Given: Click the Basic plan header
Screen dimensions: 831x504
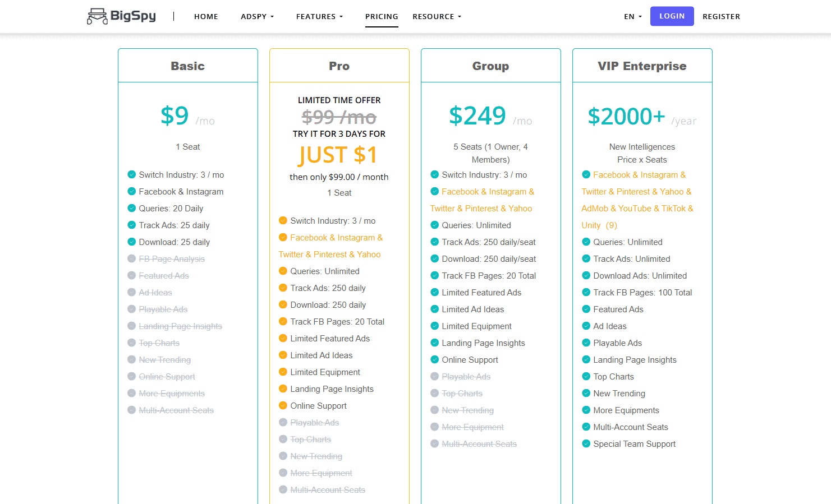Looking at the screenshot, I should [188, 66].
